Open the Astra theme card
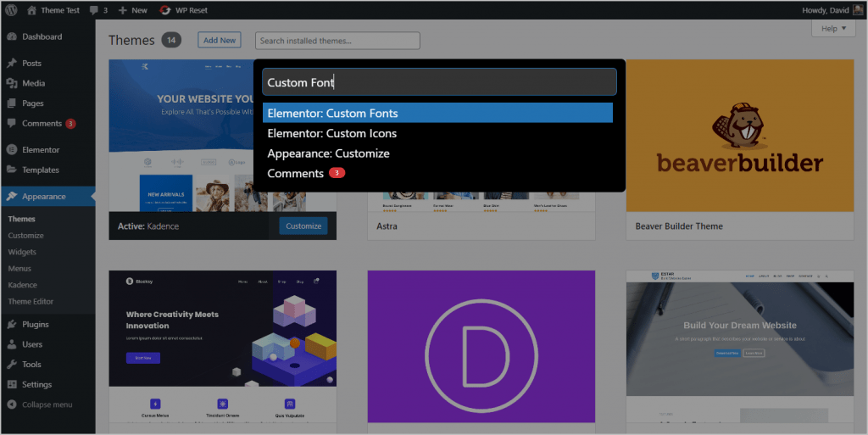 tap(481, 216)
